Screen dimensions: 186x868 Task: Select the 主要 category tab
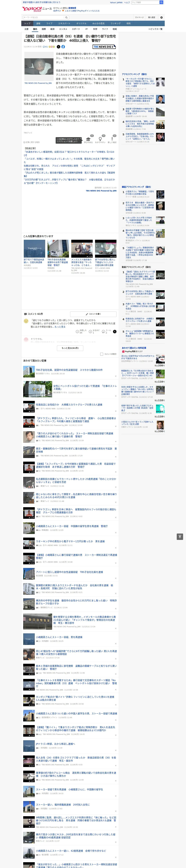[26, 29]
